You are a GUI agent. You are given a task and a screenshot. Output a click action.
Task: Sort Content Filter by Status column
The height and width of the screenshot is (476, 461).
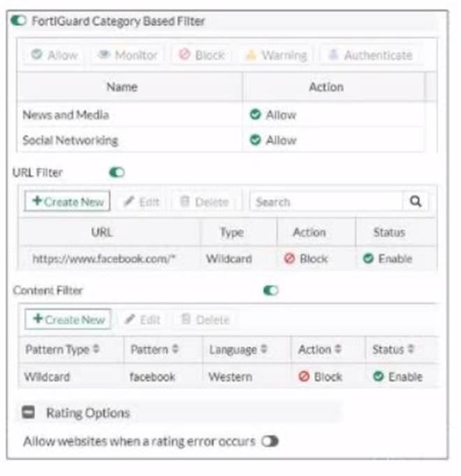pyautogui.click(x=411, y=349)
